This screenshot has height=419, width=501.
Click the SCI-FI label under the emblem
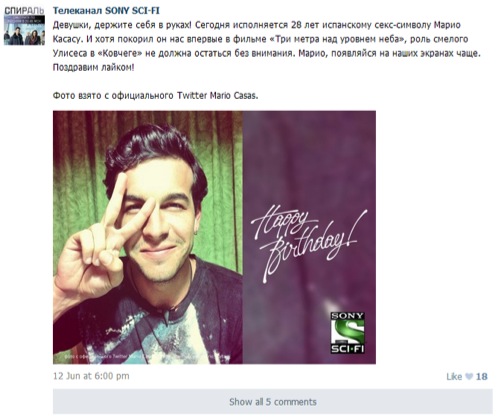(347, 349)
